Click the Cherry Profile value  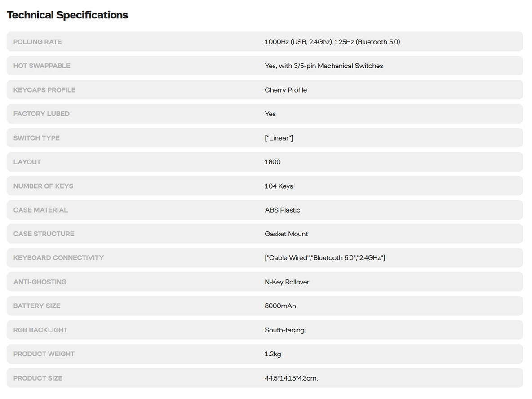286,90
